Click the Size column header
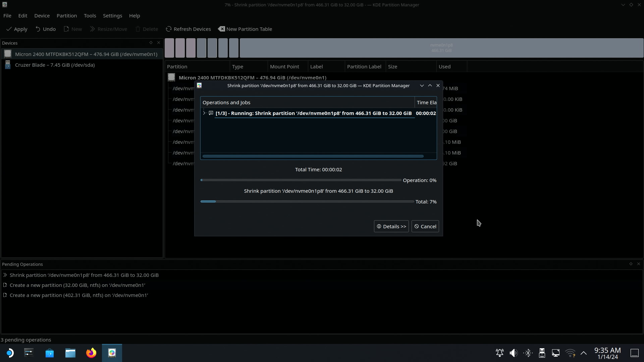This screenshot has width=644, height=362. tap(392, 67)
